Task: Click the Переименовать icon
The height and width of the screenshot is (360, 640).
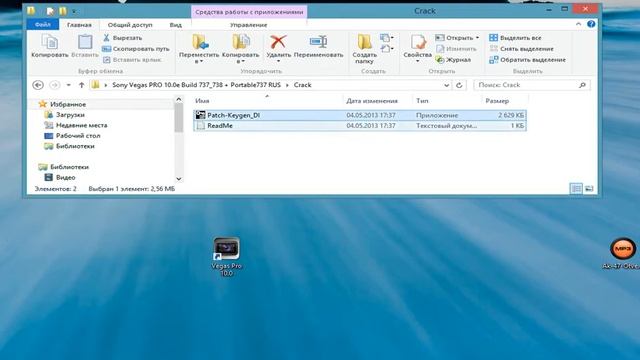Action: click(x=318, y=42)
